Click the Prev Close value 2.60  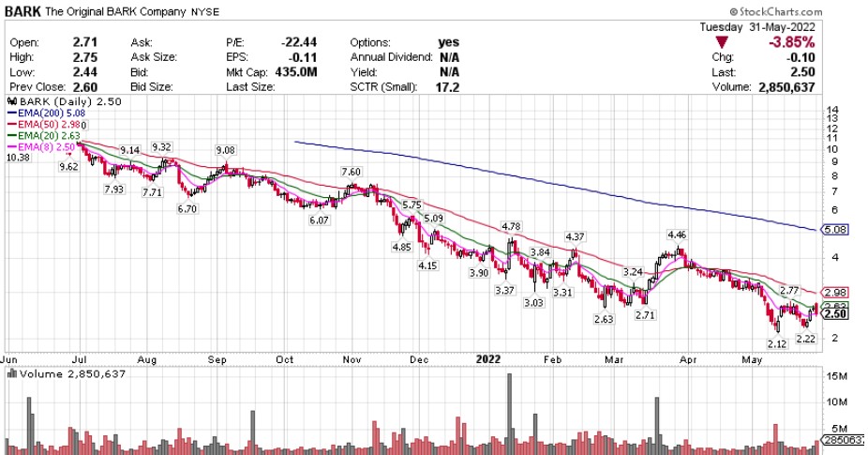(84, 87)
